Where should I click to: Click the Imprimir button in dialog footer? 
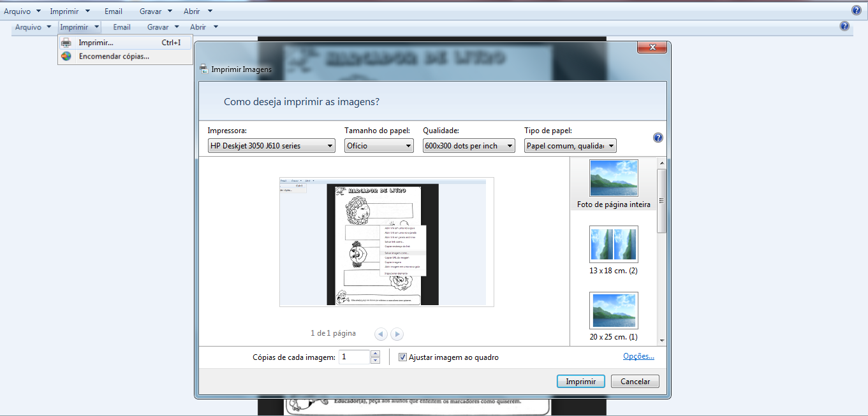coord(580,382)
